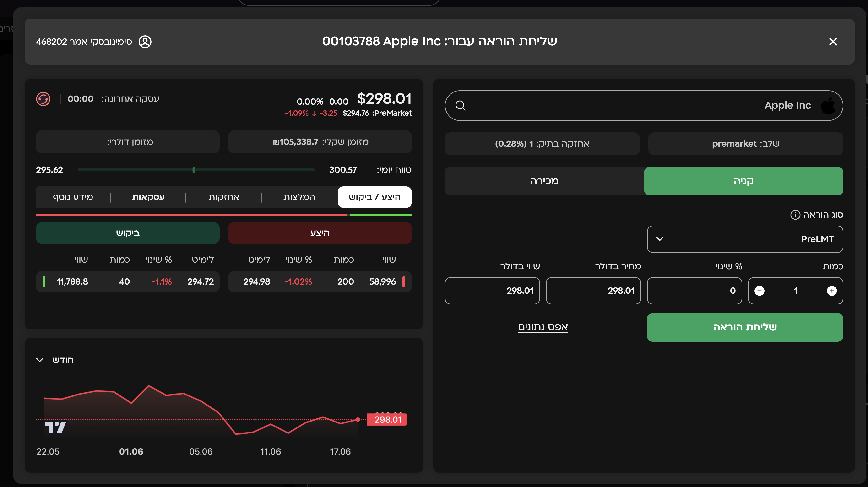Click the PreMarket $294.76 price

[356, 113]
